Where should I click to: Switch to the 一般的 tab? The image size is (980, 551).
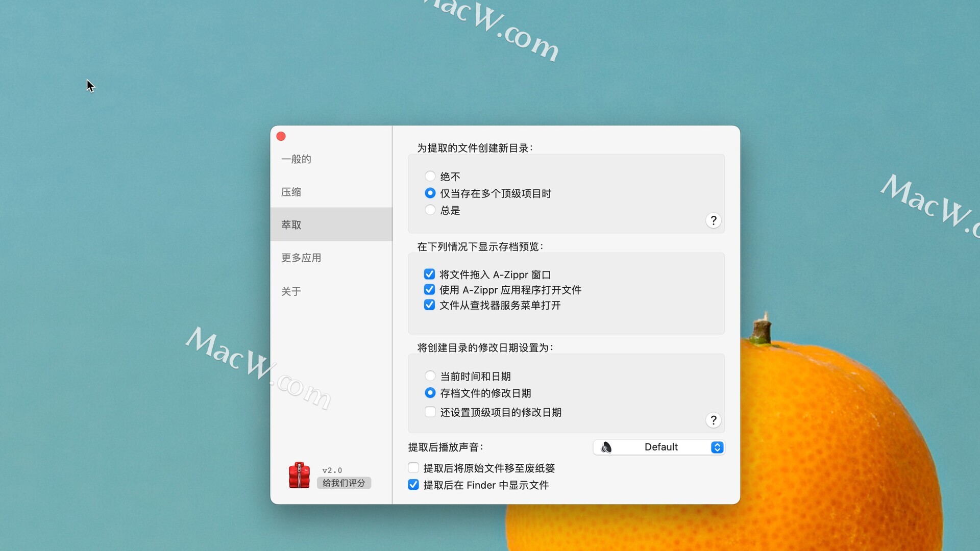click(x=331, y=159)
